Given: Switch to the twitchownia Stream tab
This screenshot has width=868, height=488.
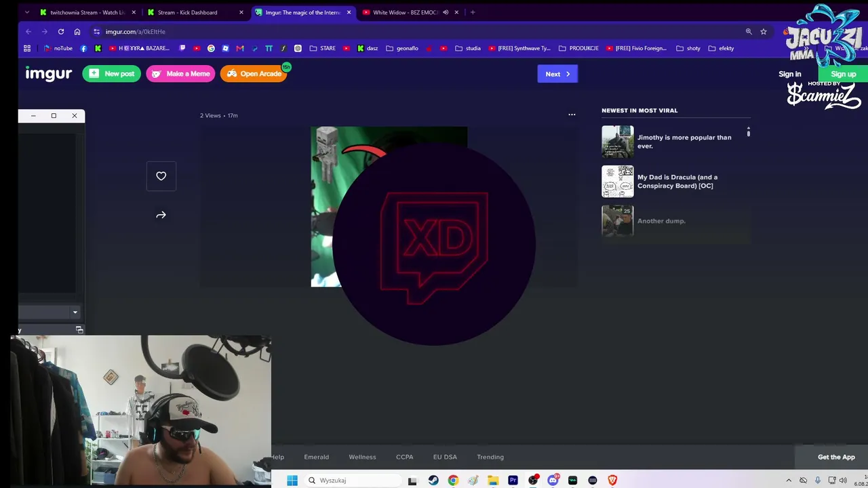Looking at the screenshot, I should (x=88, y=12).
